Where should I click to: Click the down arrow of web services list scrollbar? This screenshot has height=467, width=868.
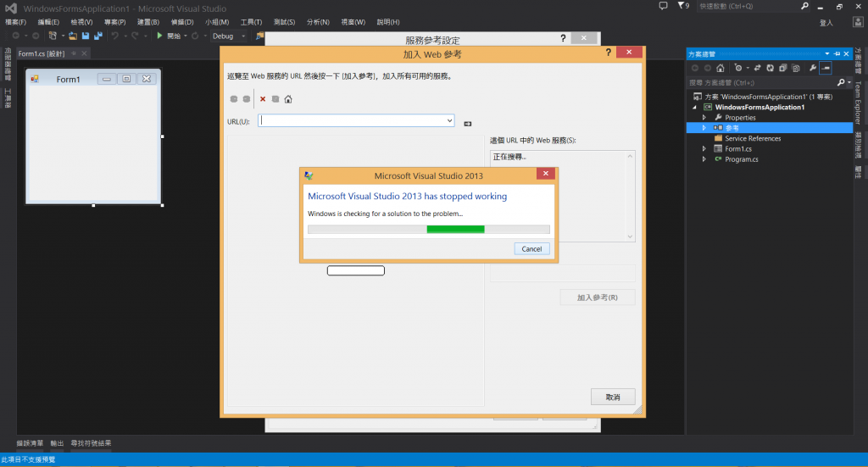pyautogui.click(x=630, y=236)
